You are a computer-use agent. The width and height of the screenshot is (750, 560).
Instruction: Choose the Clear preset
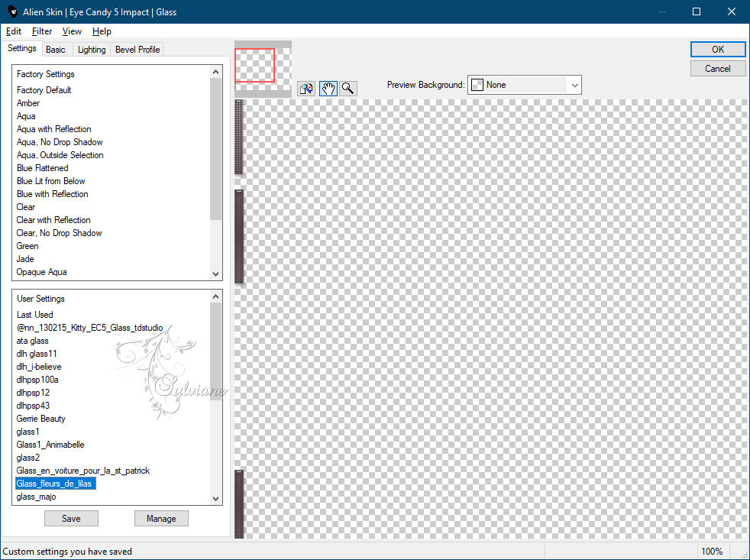tap(26, 207)
